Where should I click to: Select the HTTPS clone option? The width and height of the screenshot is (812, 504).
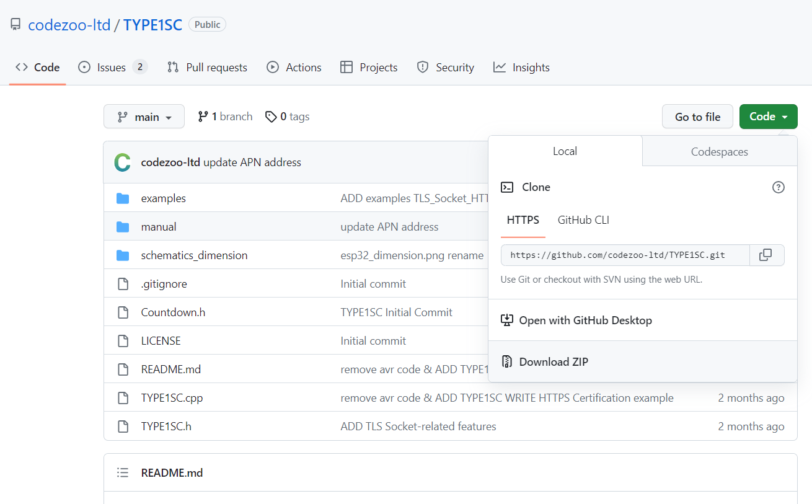coord(523,220)
